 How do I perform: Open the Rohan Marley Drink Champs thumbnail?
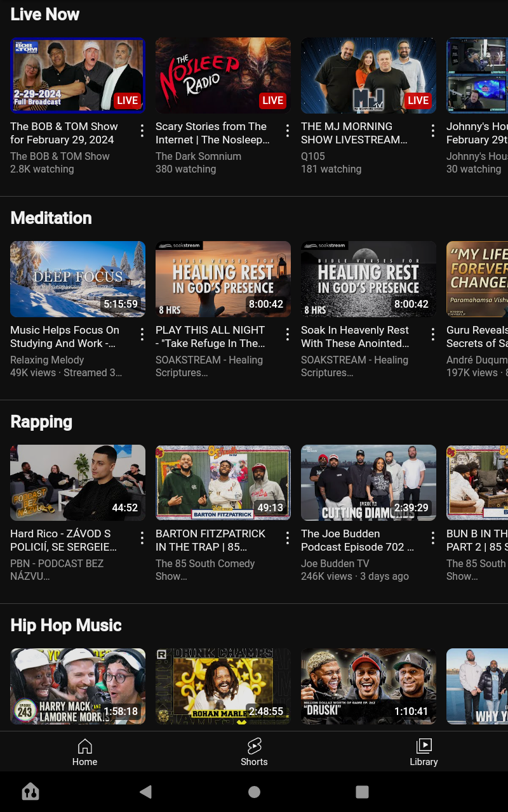pos(223,686)
